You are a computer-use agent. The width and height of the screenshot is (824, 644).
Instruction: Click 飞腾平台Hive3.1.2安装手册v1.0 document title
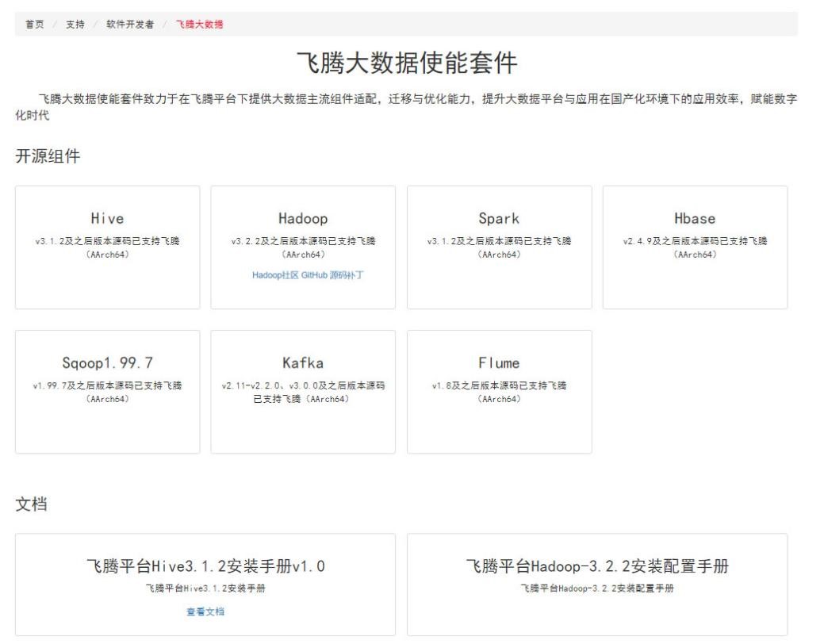[205, 566]
